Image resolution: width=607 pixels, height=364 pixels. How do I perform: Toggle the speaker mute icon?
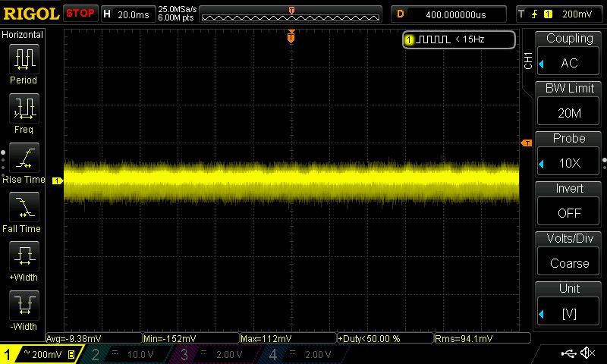pyautogui.click(x=587, y=353)
